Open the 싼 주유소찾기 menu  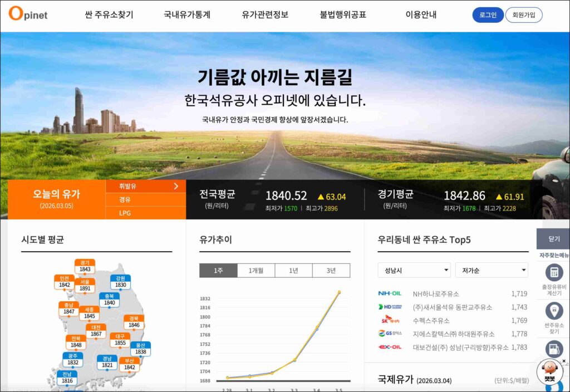pyautogui.click(x=109, y=15)
